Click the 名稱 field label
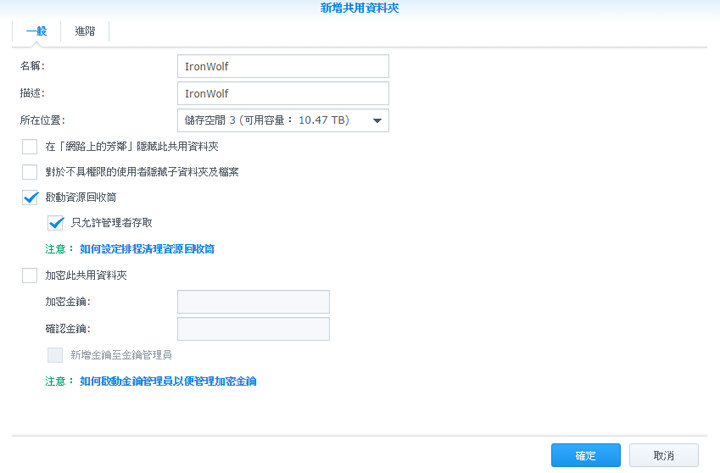The image size is (720, 473). (x=33, y=66)
